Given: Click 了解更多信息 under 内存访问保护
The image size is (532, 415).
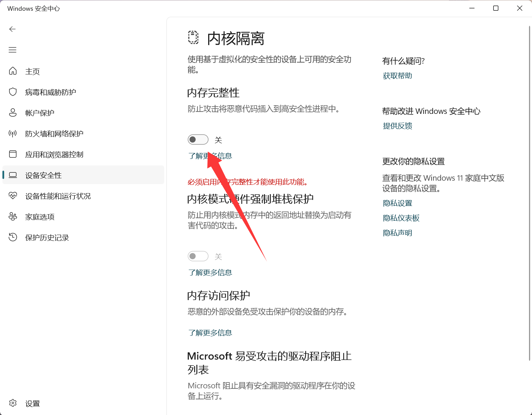Looking at the screenshot, I should point(210,333).
